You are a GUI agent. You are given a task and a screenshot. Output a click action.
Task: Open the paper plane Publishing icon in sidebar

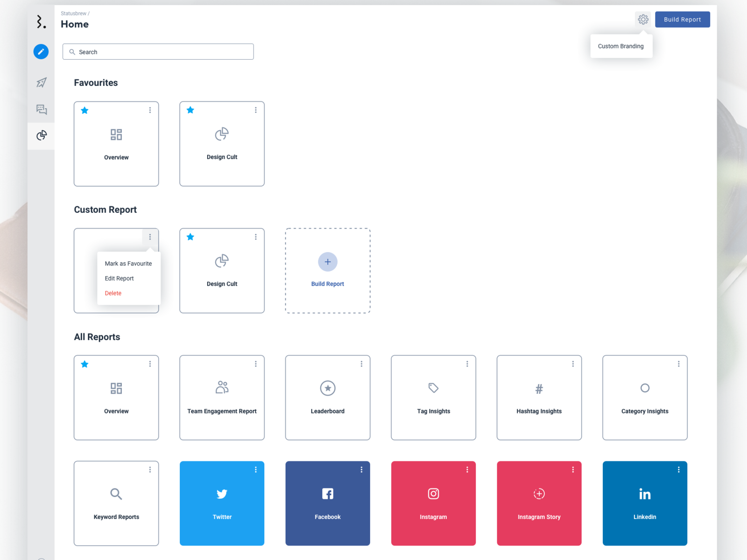click(x=41, y=82)
